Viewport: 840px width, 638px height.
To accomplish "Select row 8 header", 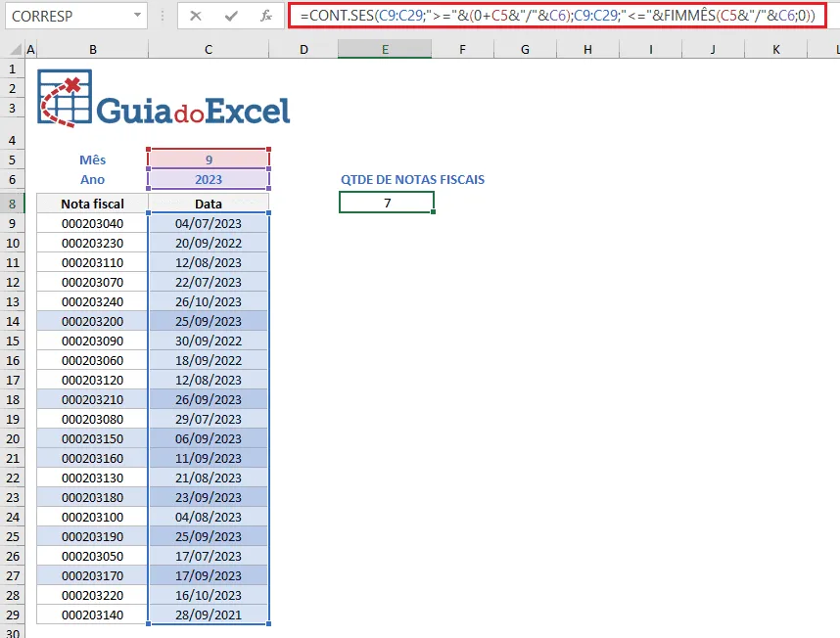I will [13, 204].
